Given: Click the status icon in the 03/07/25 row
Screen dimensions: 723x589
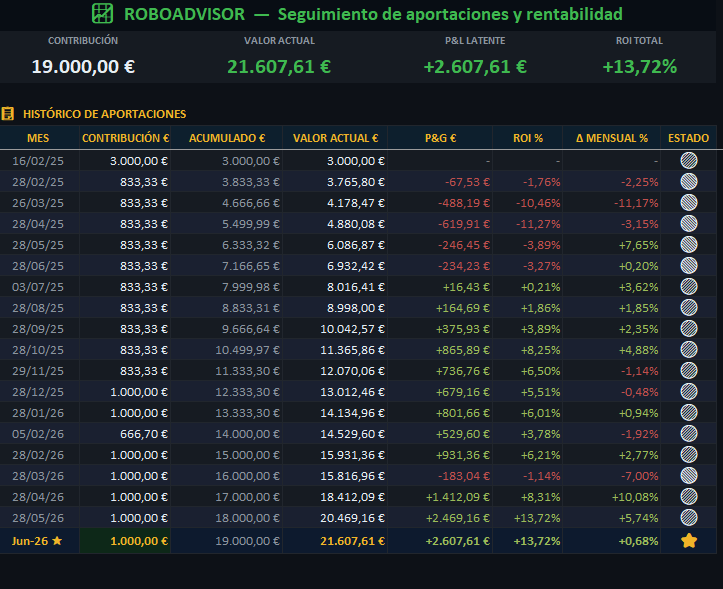Looking at the screenshot, I should click(689, 286).
